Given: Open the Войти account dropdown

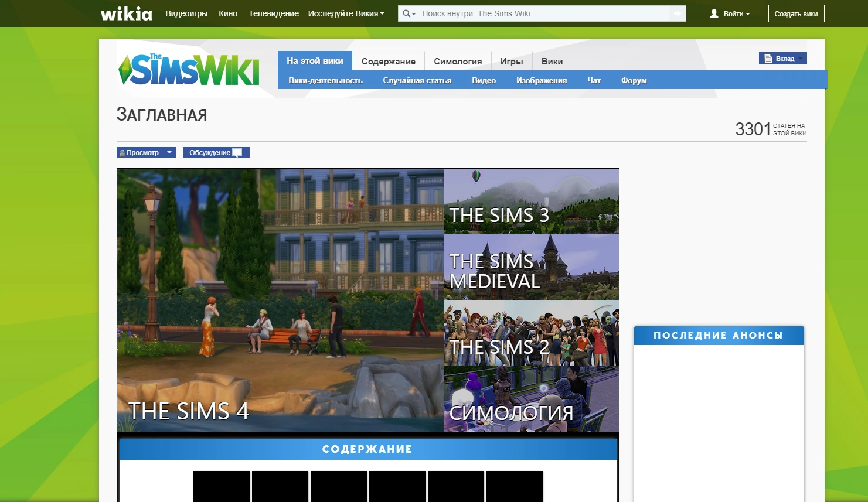Looking at the screenshot, I should 737,13.
